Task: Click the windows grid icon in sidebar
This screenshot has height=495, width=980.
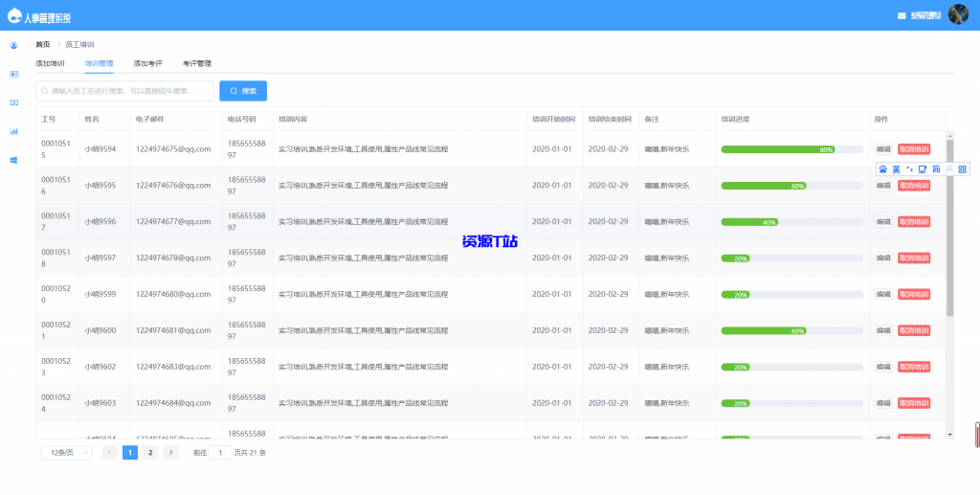Action: [13, 160]
